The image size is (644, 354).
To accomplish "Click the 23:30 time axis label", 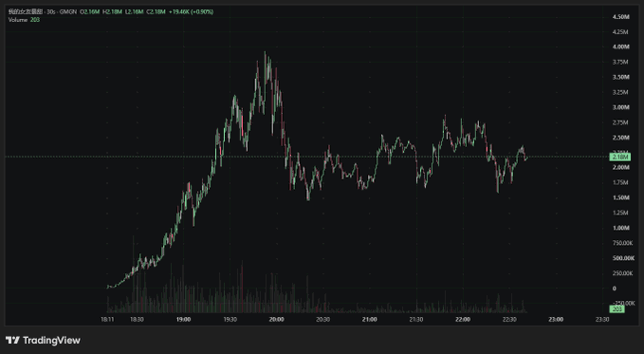I will pos(602,320).
